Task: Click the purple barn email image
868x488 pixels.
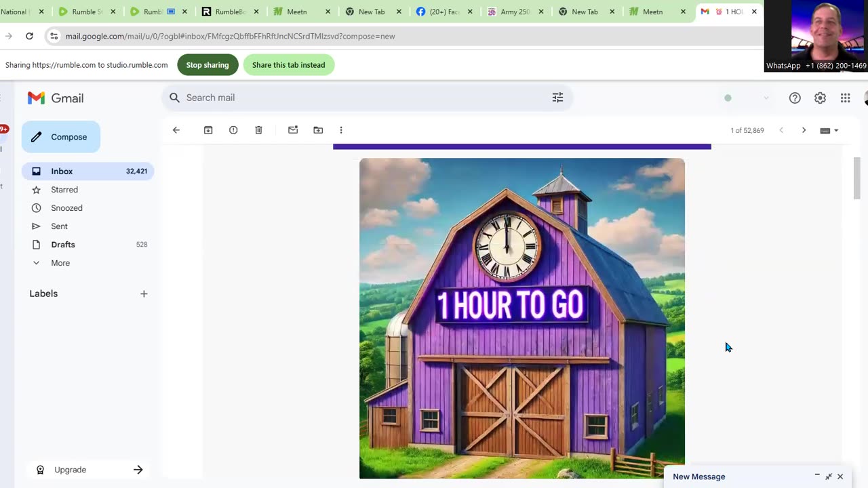Action: [522, 319]
